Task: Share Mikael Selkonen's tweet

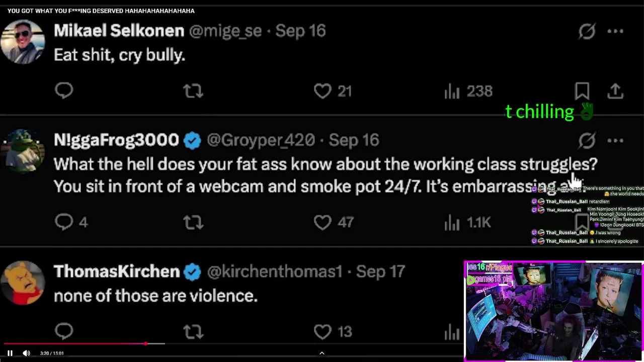Action: [x=615, y=91]
